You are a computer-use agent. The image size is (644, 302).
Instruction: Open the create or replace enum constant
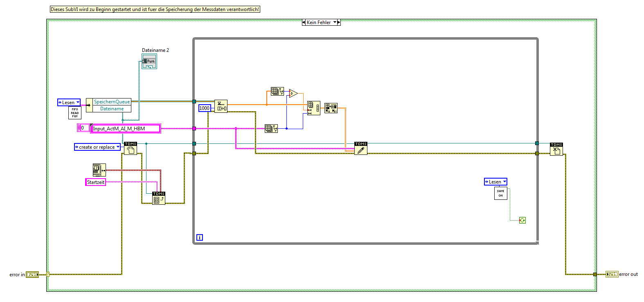[x=97, y=147]
